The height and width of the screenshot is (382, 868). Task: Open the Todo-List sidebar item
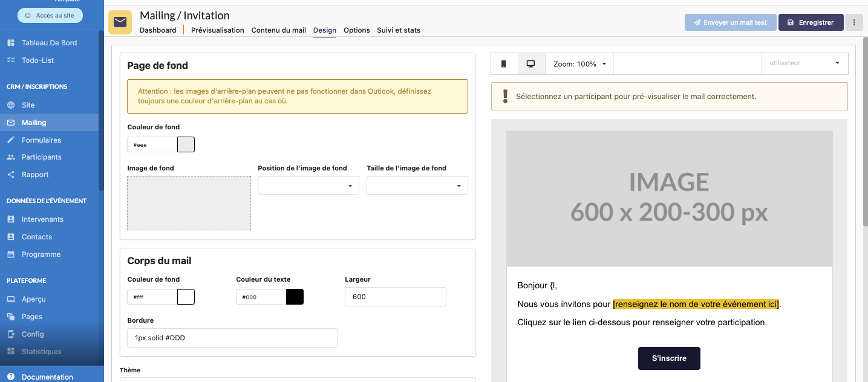click(38, 60)
